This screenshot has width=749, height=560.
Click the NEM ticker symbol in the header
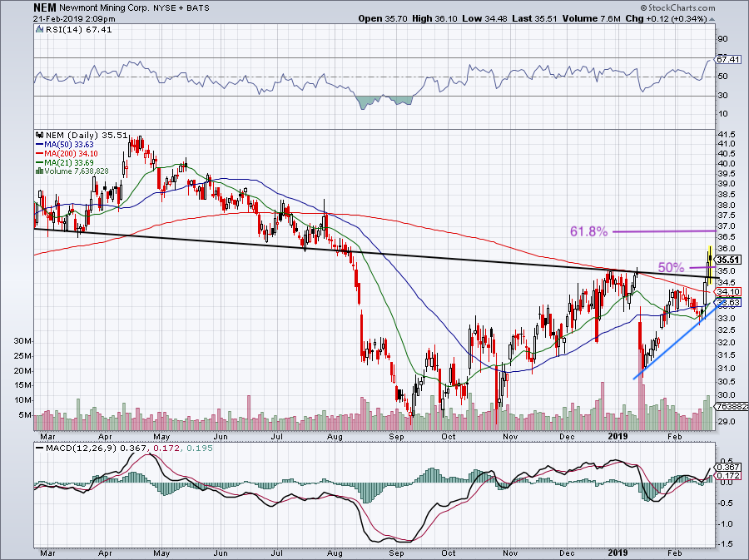pyautogui.click(x=45, y=7)
